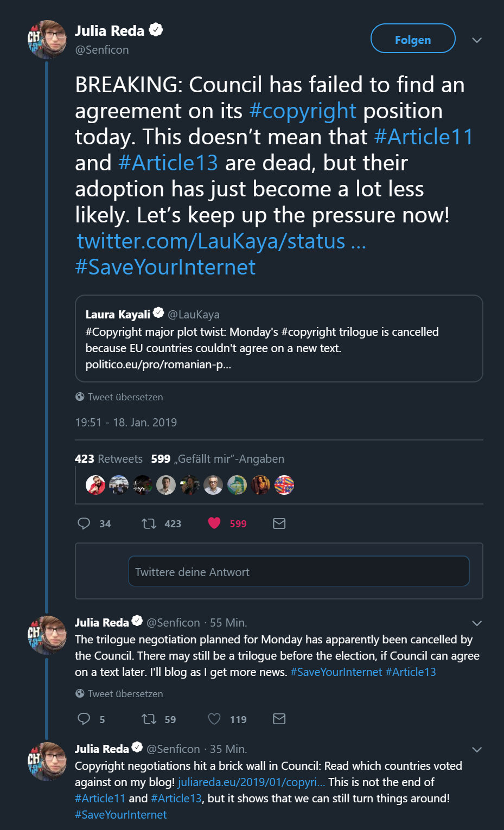Reply icon on the 55 Min. tweet
Screen dimensions: 504x830
point(84,719)
